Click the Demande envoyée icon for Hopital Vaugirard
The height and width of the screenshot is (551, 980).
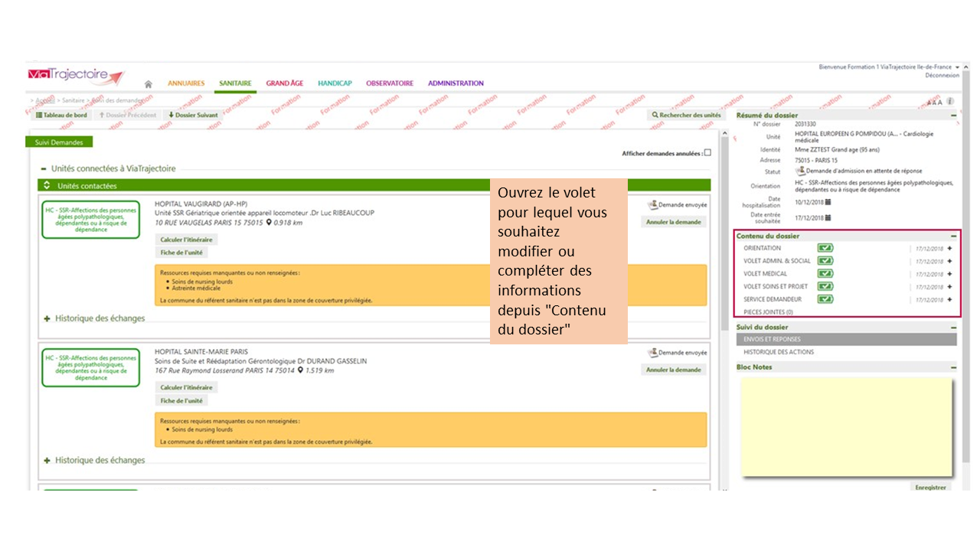click(653, 205)
